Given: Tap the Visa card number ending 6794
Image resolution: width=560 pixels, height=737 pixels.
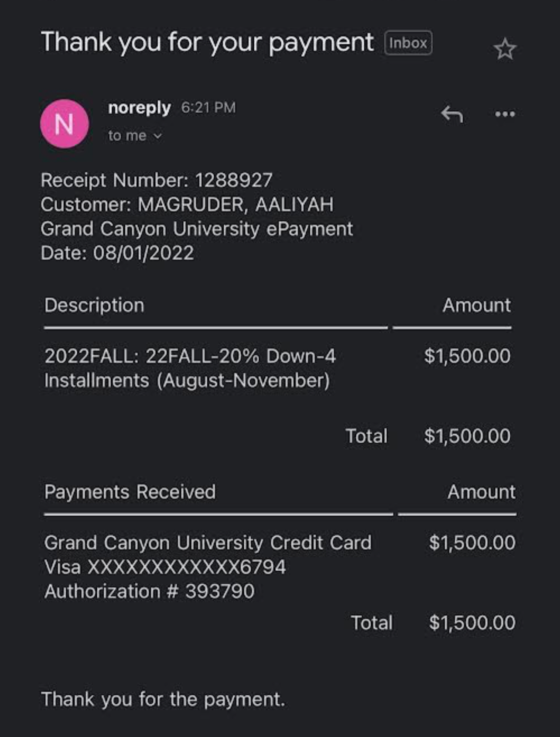Looking at the screenshot, I should tap(165, 567).
